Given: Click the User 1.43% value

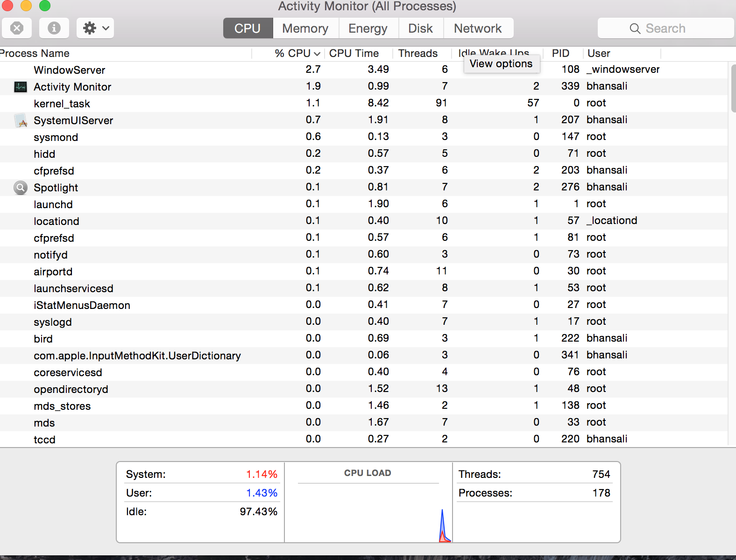Looking at the screenshot, I should 262,493.
